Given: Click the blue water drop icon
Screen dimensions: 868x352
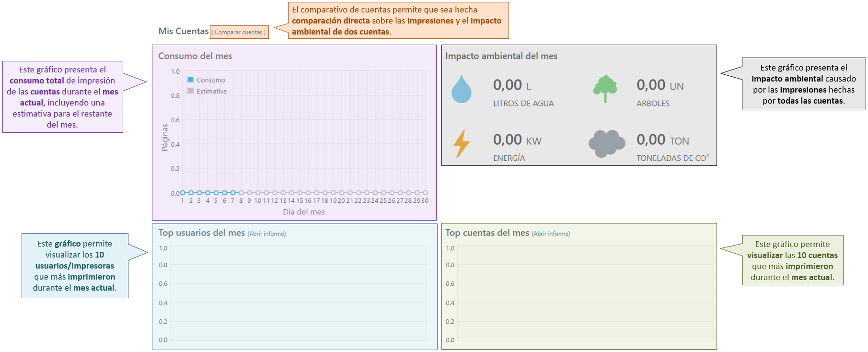Looking at the screenshot, I should coord(461,89).
